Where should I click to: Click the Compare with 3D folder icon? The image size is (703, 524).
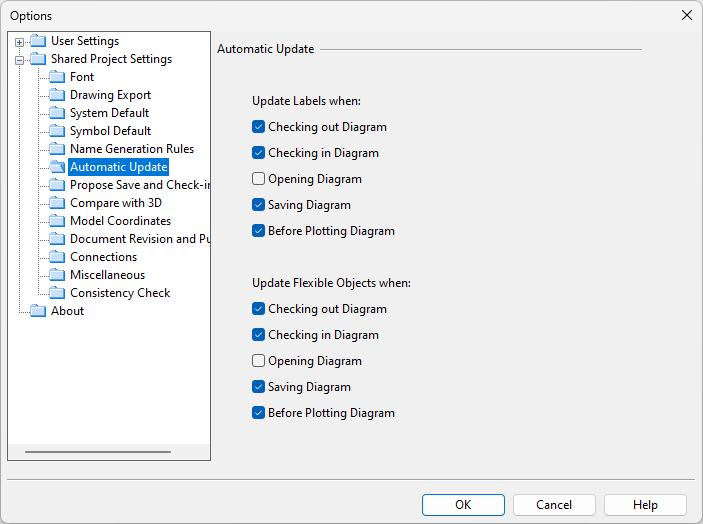[57, 203]
